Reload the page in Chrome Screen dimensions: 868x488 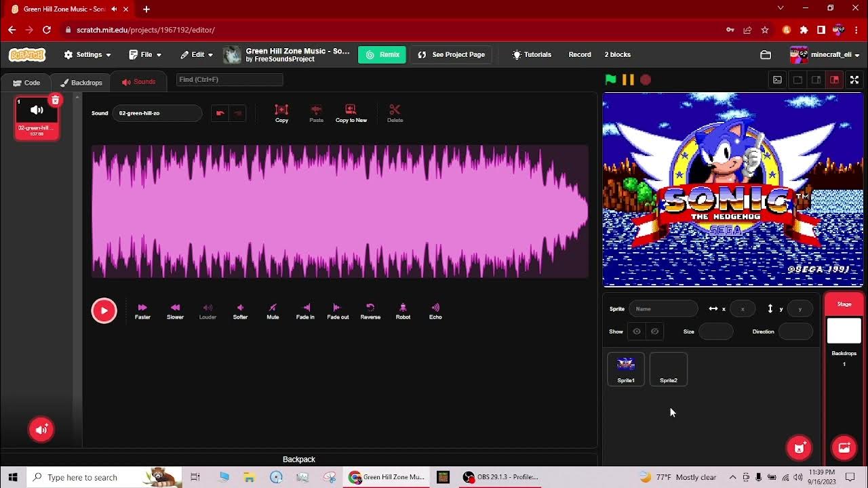coord(47,30)
